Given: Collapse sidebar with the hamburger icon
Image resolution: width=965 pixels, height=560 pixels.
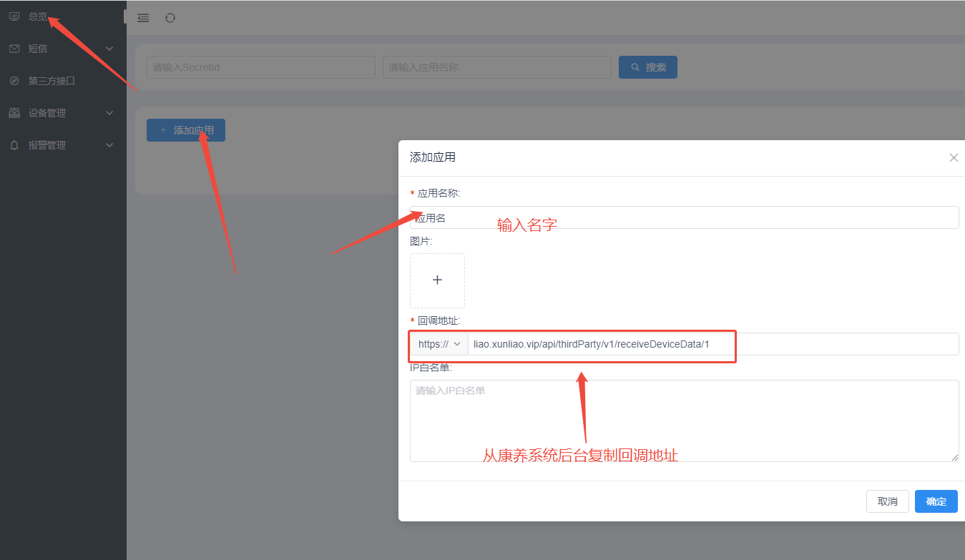Looking at the screenshot, I should pyautogui.click(x=143, y=18).
